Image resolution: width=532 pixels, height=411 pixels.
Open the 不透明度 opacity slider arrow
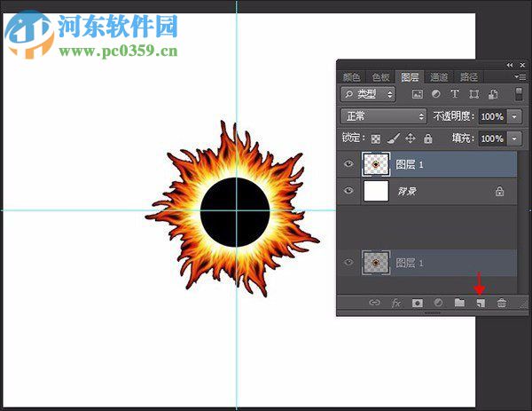tap(514, 117)
